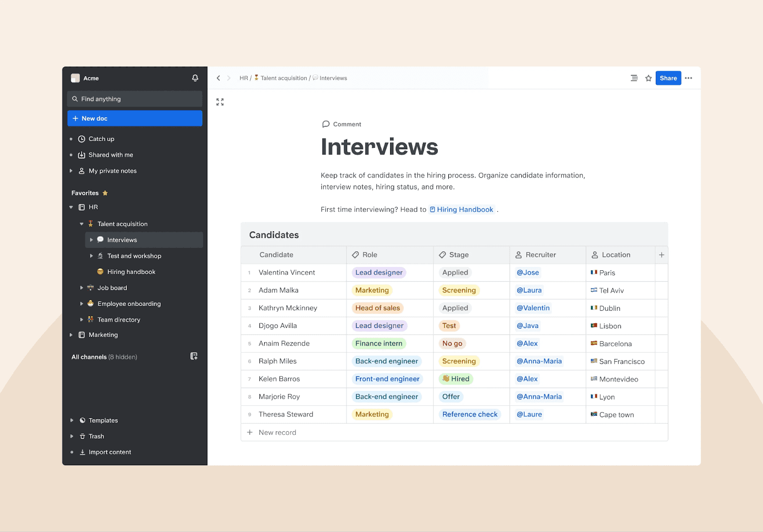Click the fullscreen expand icon near the document top
The image size is (763, 532).
click(220, 102)
